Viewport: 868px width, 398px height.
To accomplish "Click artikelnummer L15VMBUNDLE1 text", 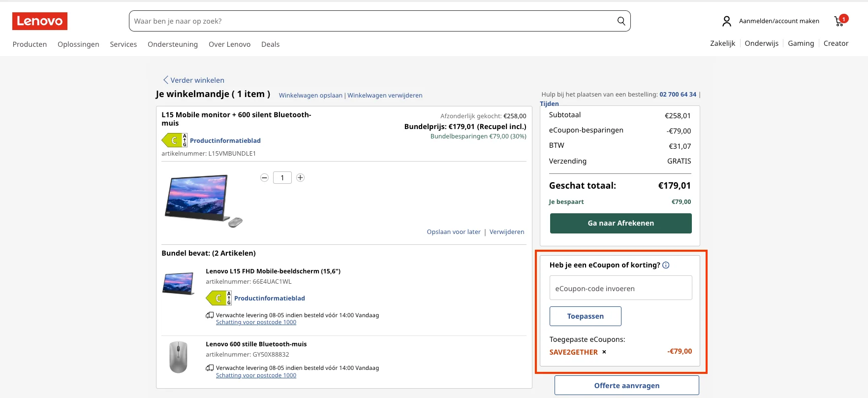I will (x=209, y=154).
